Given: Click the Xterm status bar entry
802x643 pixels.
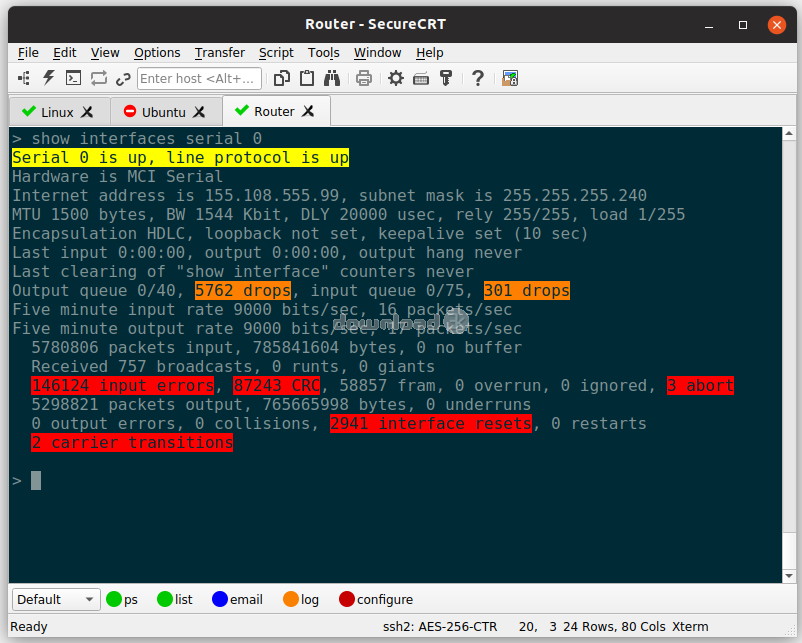Looking at the screenshot, I should tap(690, 627).
